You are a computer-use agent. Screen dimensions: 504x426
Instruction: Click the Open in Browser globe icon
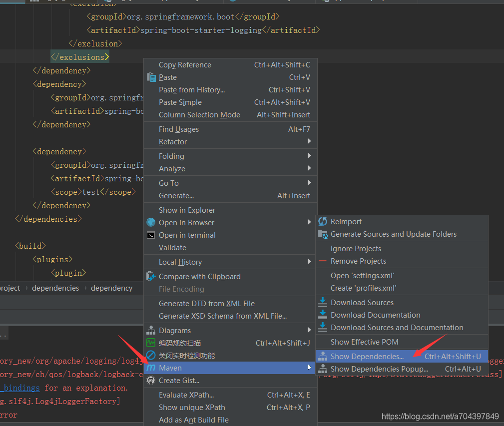pos(151,222)
